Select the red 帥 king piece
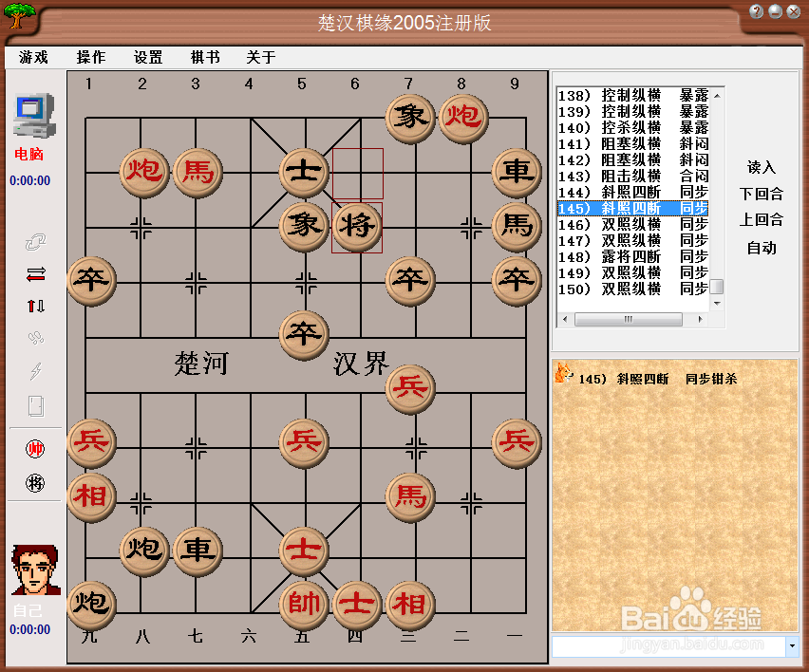809x672 pixels. click(x=304, y=605)
